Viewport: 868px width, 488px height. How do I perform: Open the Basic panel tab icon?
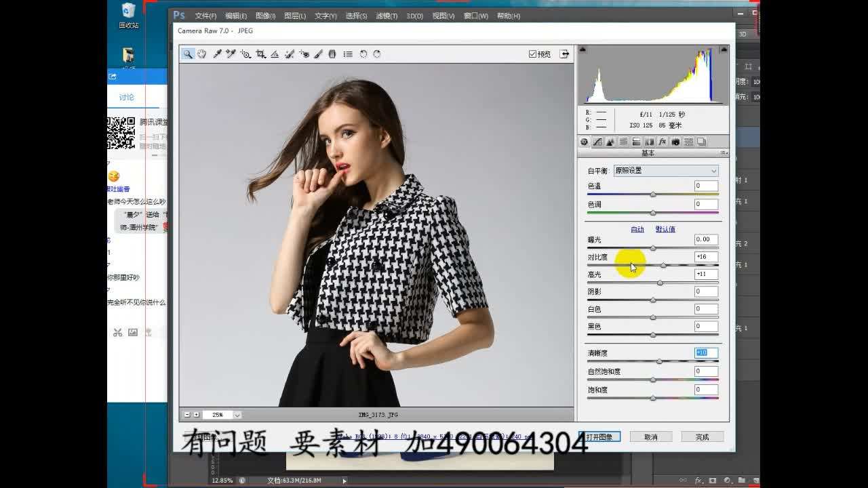pos(585,142)
